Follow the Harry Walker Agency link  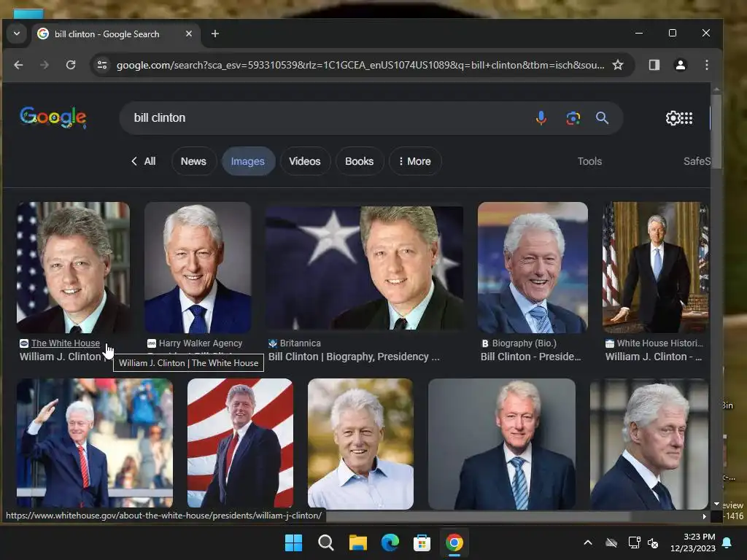click(x=201, y=343)
